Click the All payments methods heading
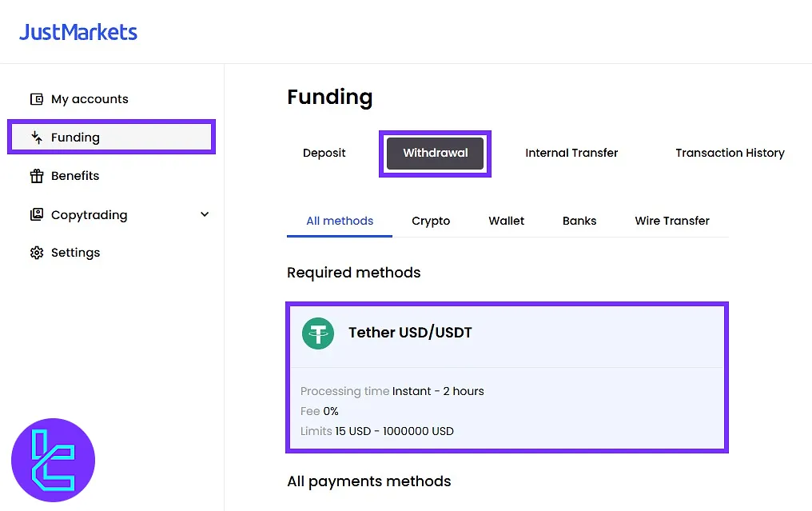812x511 pixels. click(x=369, y=481)
